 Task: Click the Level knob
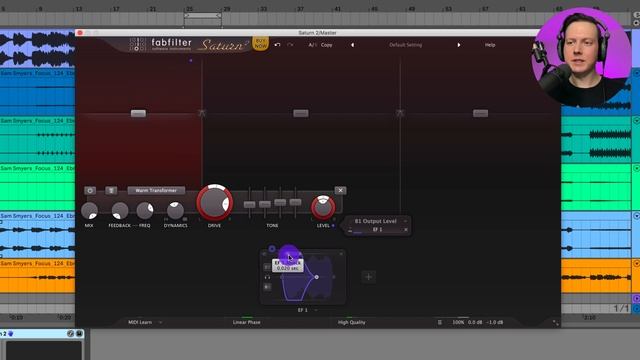coord(323,207)
